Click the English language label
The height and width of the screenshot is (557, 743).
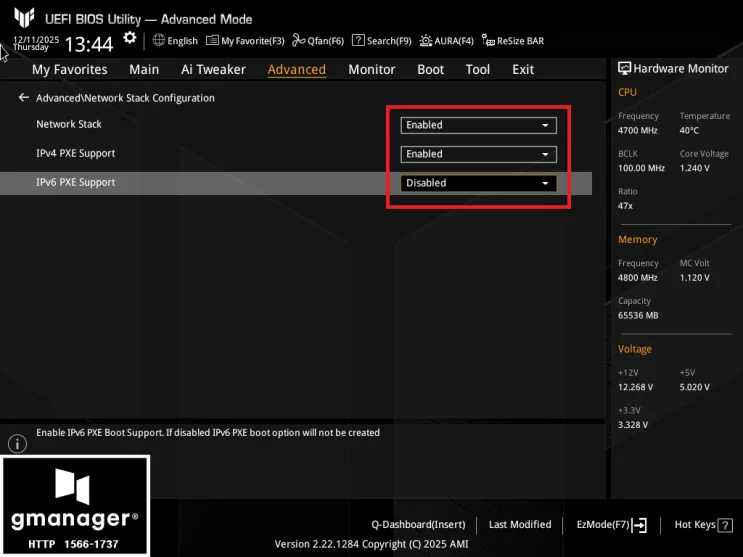pos(182,41)
